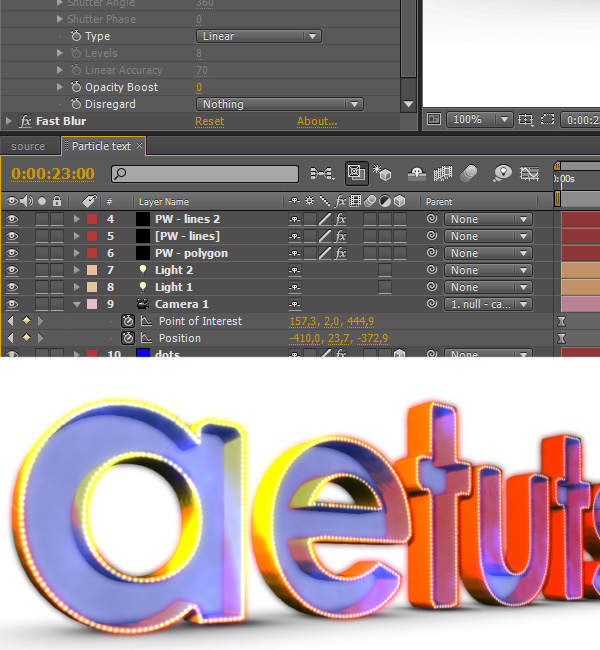600x650 pixels.
Task: Click fx switch on PW - polygon layer
Action: click(340, 253)
